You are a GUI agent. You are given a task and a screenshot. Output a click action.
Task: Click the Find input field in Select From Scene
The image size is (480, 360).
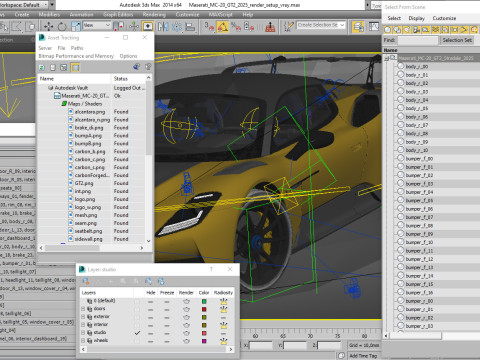click(x=418, y=40)
